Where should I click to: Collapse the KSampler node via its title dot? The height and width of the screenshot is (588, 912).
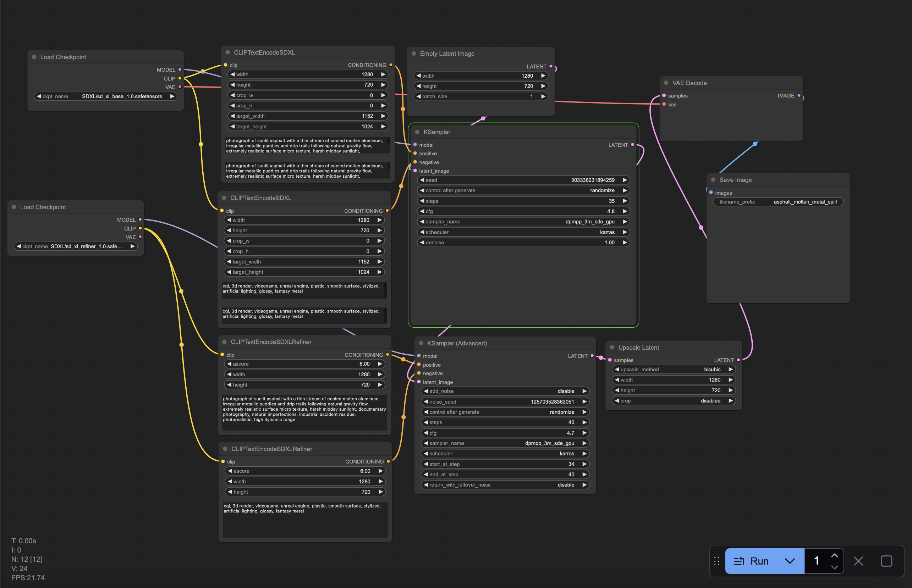tap(417, 132)
